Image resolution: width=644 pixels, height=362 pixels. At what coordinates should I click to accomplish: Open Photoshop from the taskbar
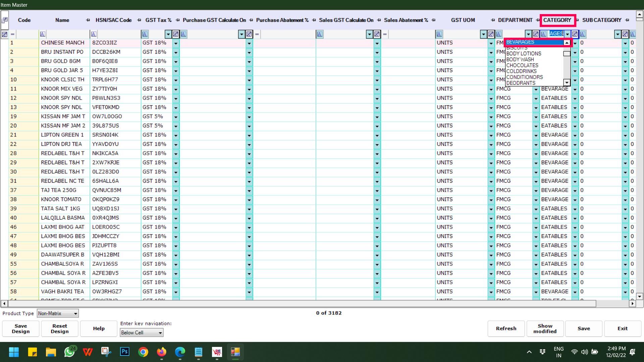124,352
